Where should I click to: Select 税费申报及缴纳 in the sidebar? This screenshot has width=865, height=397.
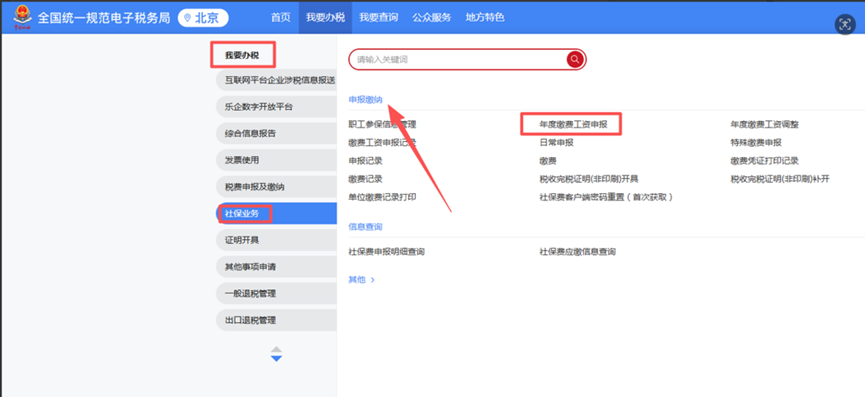click(276, 187)
